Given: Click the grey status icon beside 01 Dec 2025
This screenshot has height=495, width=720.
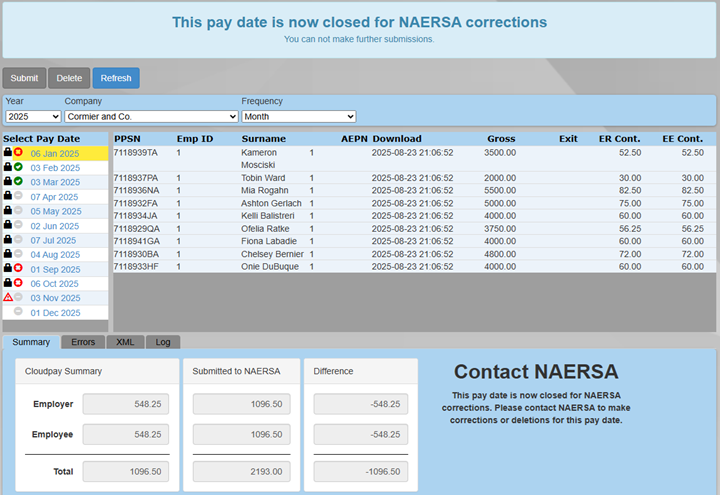Looking at the screenshot, I should [x=18, y=312].
